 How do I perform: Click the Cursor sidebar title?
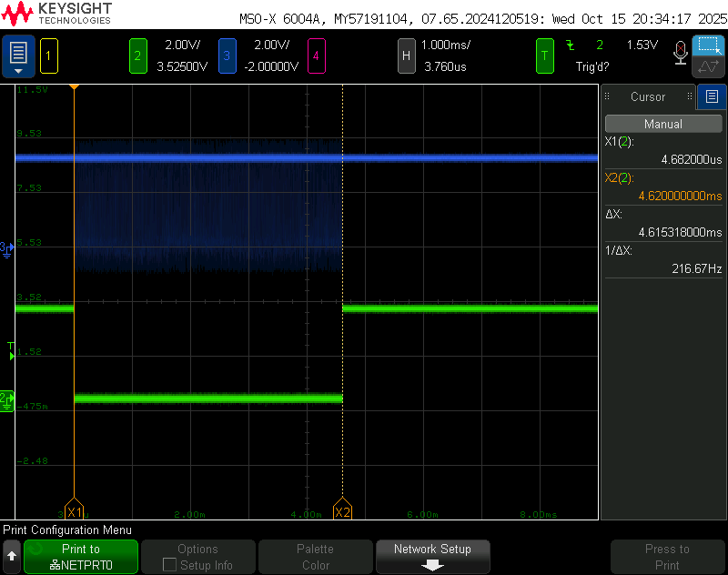click(x=648, y=96)
